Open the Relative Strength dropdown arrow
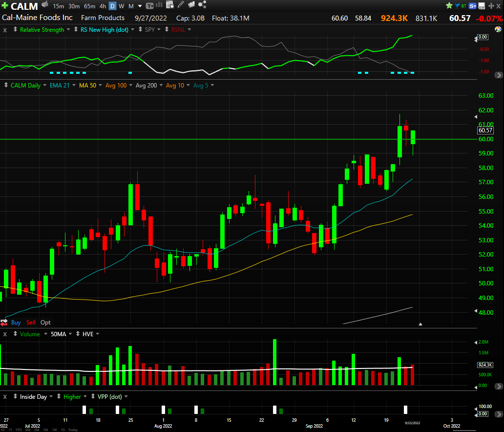Screen dimensions: 504x432 click(68, 30)
